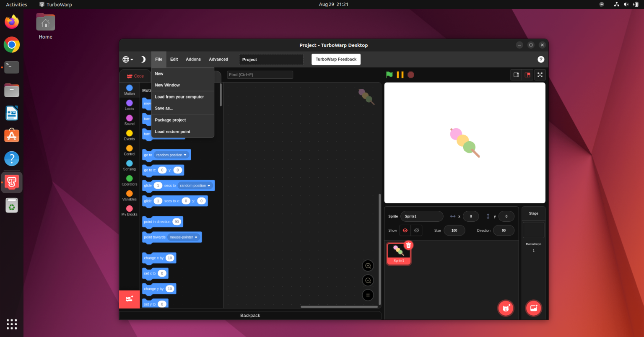Click the Add Extension button
Screen dimensions: 644x337
pyautogui.click(x=129, y=299)
